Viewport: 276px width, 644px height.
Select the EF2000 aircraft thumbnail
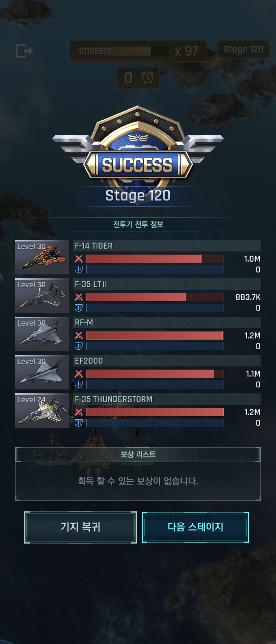click(x=42, y=372)
